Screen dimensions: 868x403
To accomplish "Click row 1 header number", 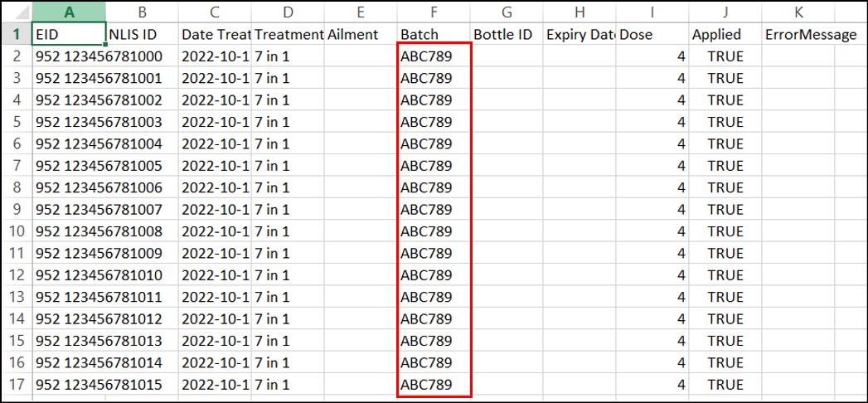I will [16, 35].
